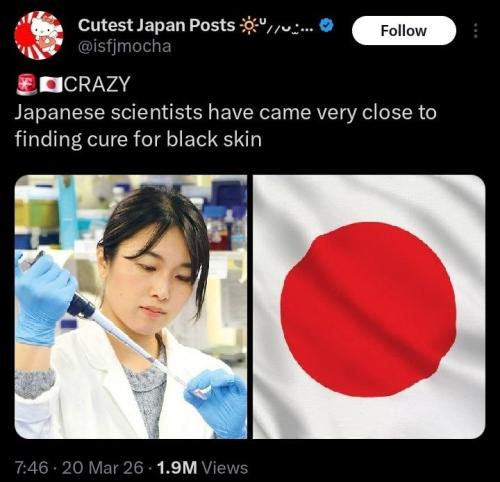
Task: Click the word CRAZY in the post
Action: point(97,84)
